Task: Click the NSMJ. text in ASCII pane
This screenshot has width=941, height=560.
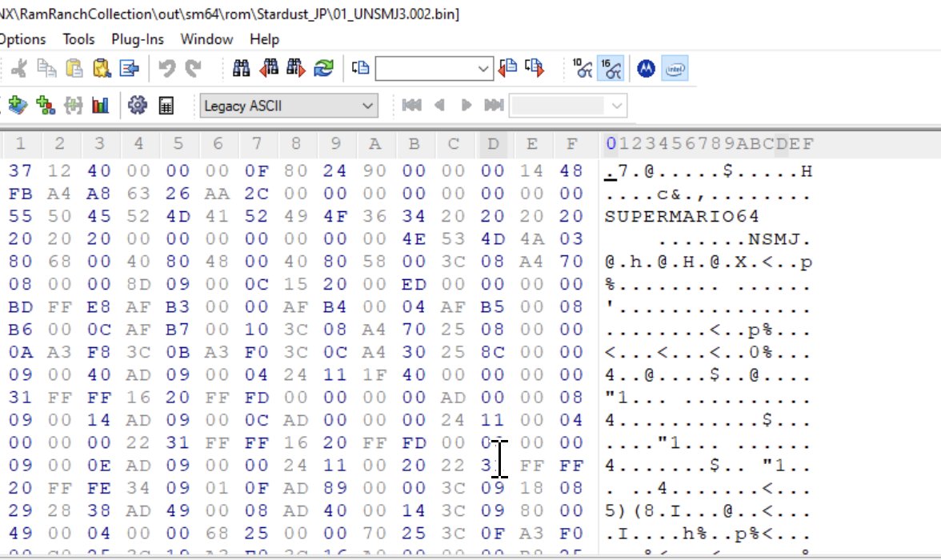Action: point(780,239)
